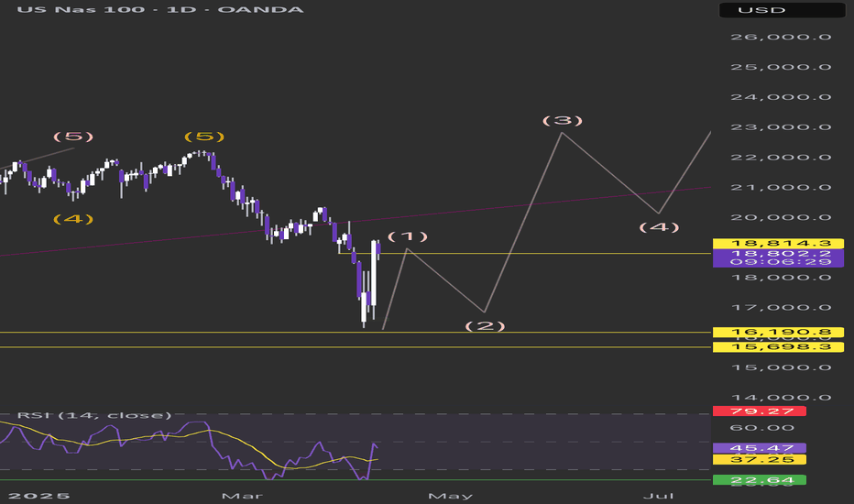Click the purple 45.47 RSI value label
854x504 pixels.
[x=760, y=448]
